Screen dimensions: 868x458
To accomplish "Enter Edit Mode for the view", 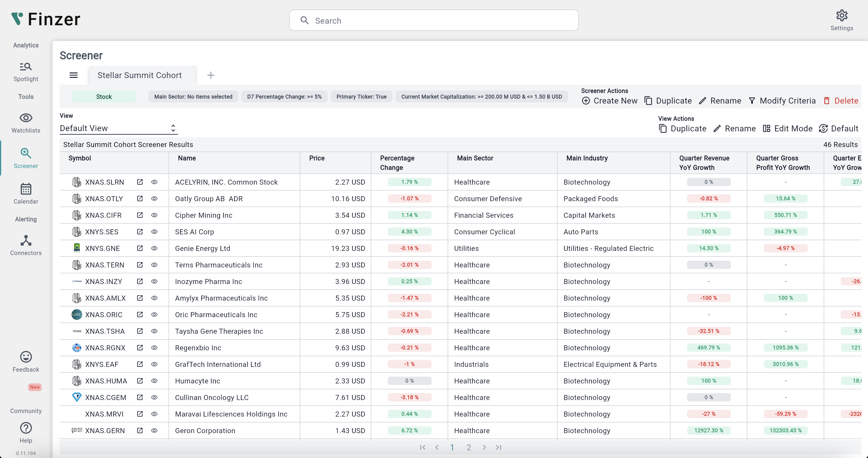I will point(788,128).
